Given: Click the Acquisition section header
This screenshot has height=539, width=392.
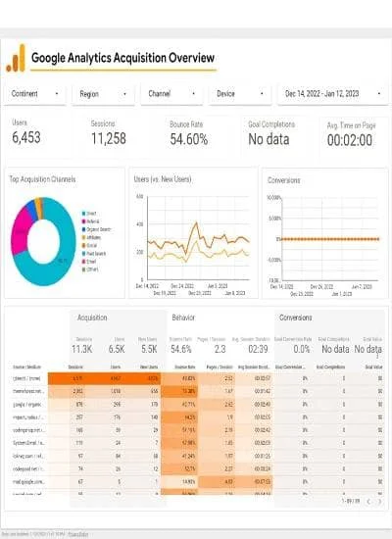Looking at the screenshot, I should 92,318.
